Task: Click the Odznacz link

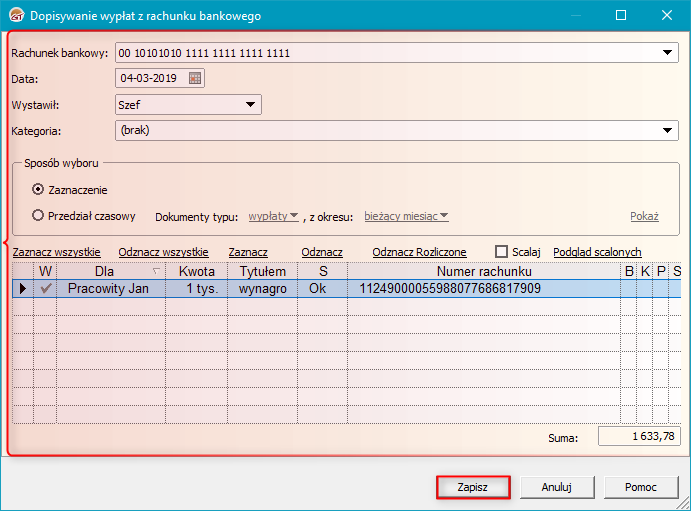Action: pos(322,252)
